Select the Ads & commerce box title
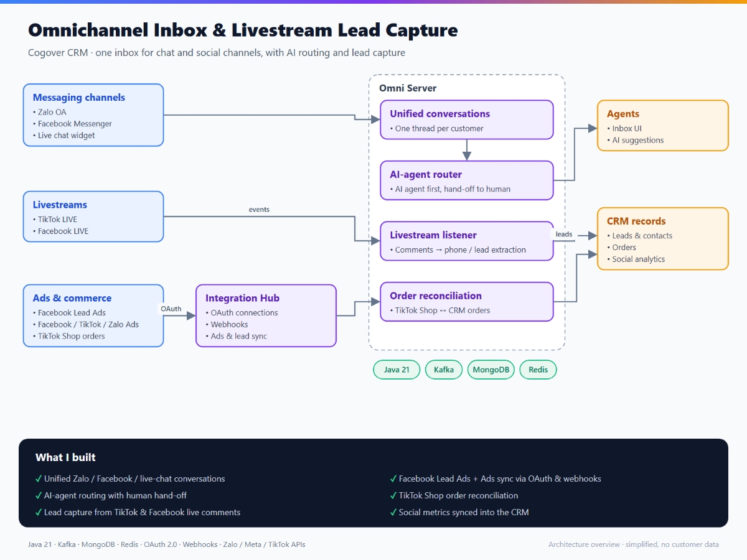This screenshot has height=560, width=747. pyautogui.click(x=72, y=298)
